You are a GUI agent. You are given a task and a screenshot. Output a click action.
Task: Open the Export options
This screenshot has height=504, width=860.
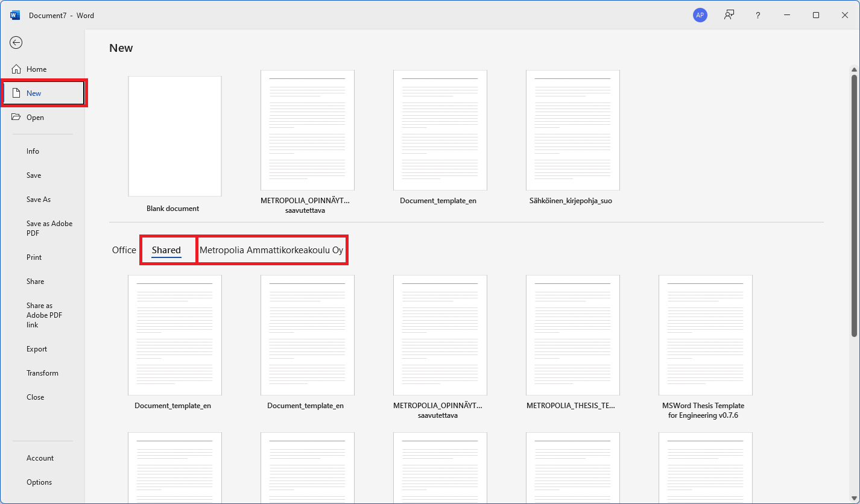42,349
